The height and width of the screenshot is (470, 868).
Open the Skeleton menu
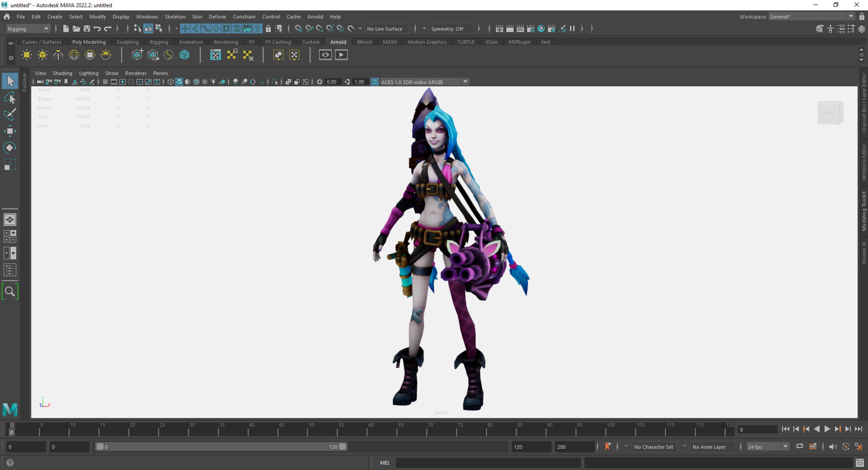175,16
